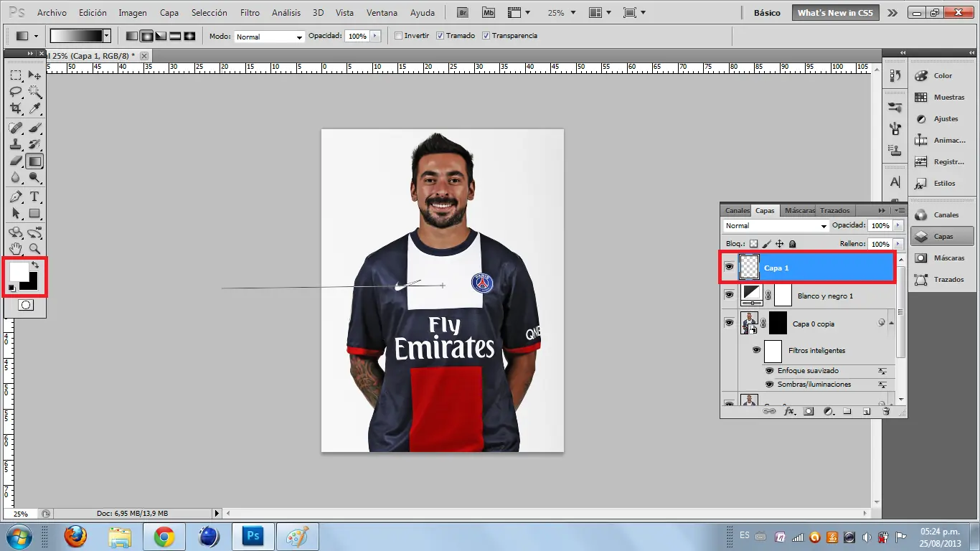Open the layer blend mode dropdown

776,225
